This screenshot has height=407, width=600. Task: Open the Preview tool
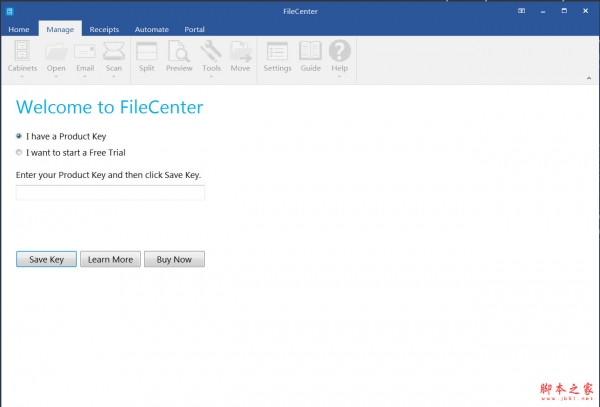(x=179, y=52)
